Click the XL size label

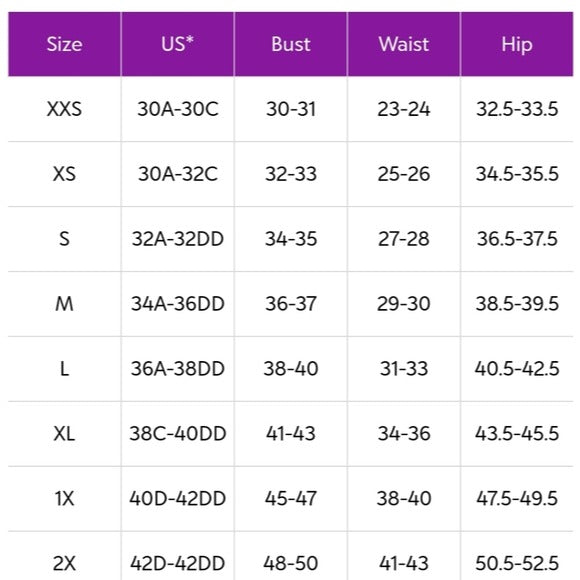pos(64,434)
